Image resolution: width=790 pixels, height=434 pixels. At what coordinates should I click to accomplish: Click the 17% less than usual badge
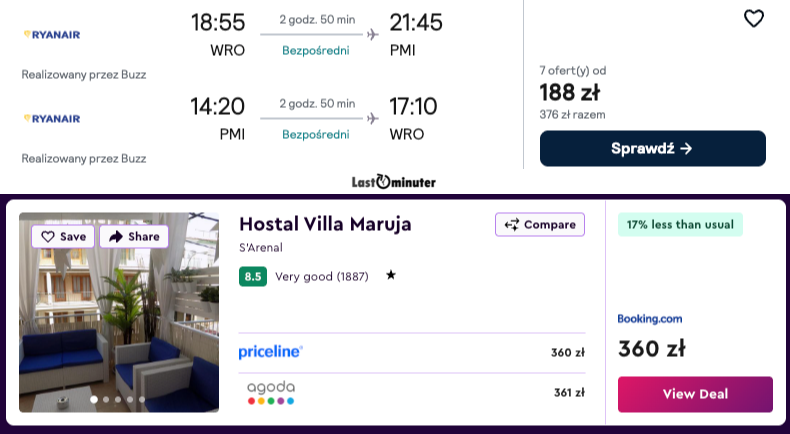pos(680,225)
